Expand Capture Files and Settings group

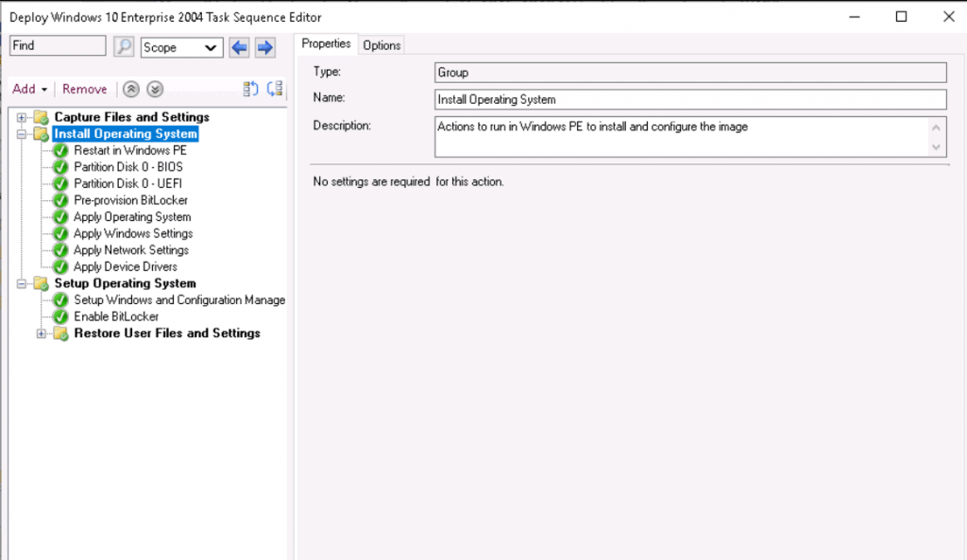(x=22, y=117)
